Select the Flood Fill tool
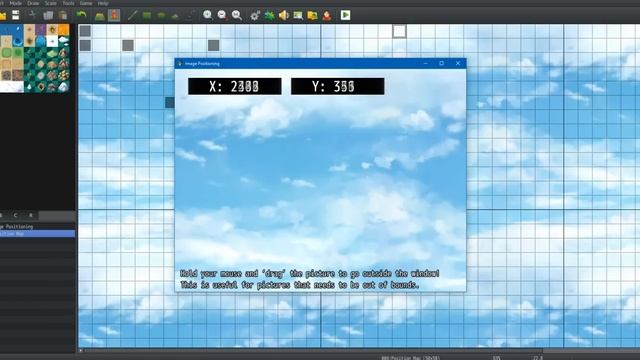This screenshot has width=640, height=360. (176, 16)
